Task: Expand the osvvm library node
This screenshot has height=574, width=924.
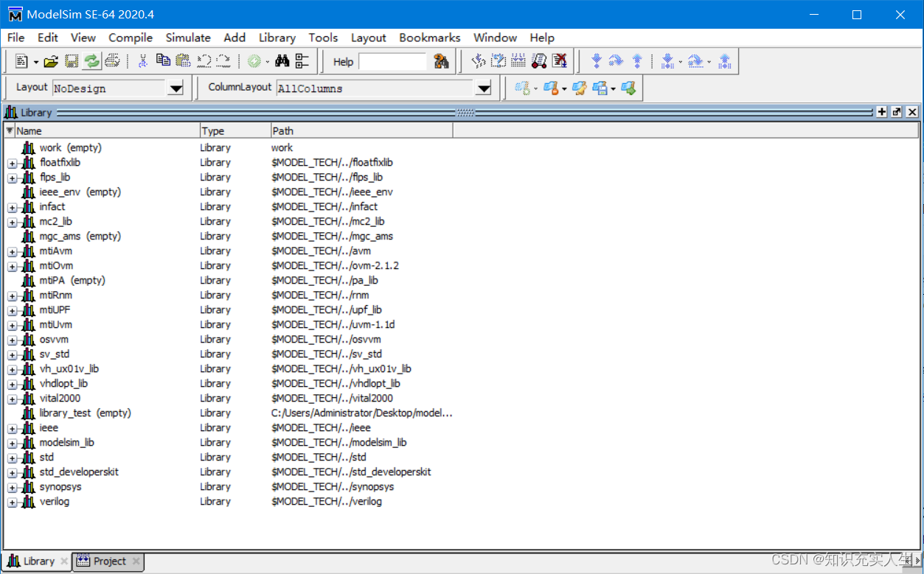Action: [x=12, y=340]
